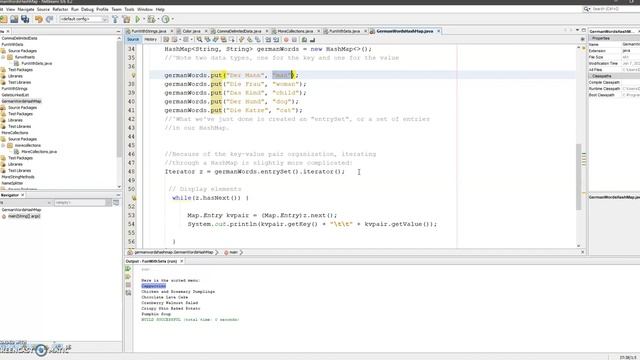Select main(String[] args) in Navigator
This screenshot has width=640, height=360.
point(24,216)
